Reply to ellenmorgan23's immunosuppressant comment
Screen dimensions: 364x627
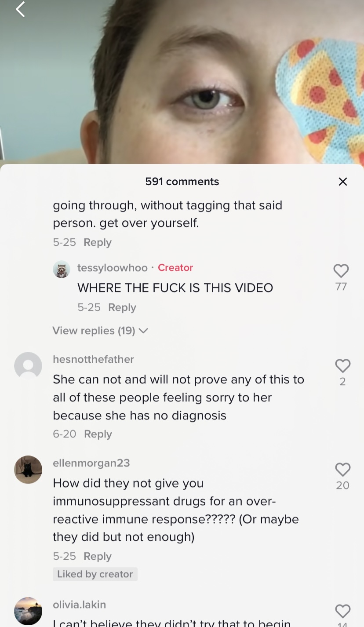(98, 556)
